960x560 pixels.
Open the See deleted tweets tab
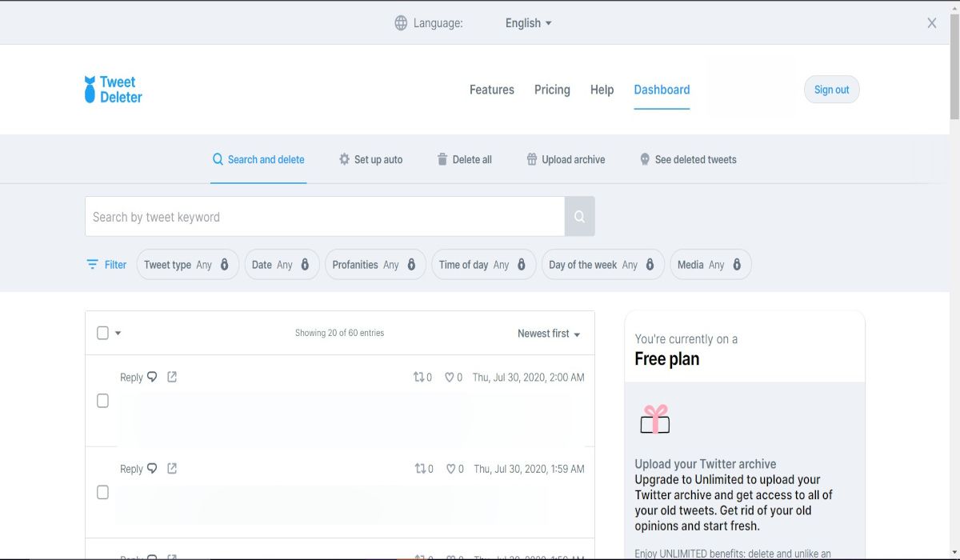point(688,159)
